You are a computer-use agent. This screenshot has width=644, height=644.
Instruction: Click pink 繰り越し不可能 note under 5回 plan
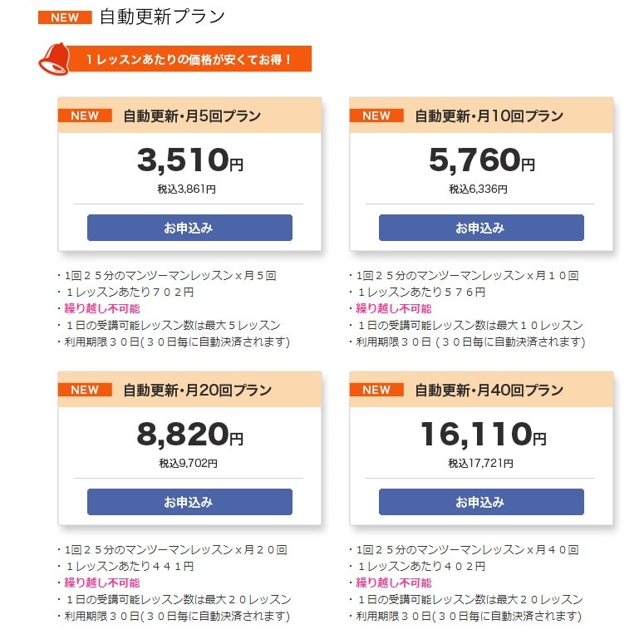pos(102,308)
